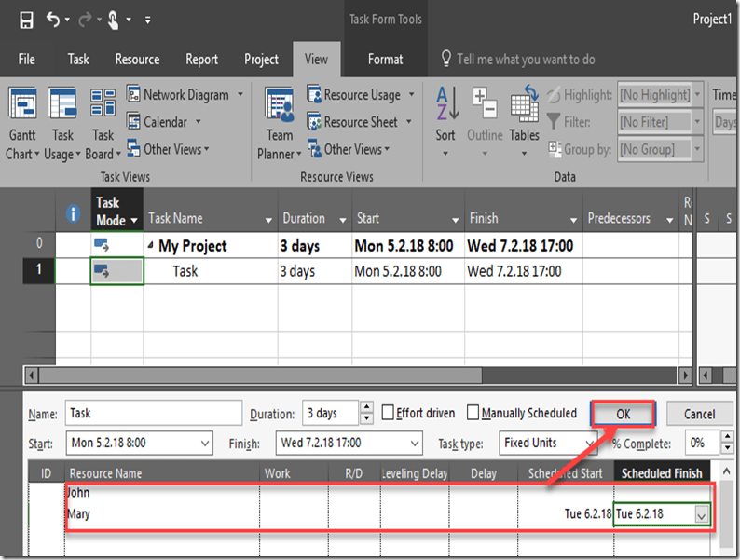Open the Scheduled Finish date dropdown for Mary
The height and width of the screenshot is (560, 740).
coord(702,514)
